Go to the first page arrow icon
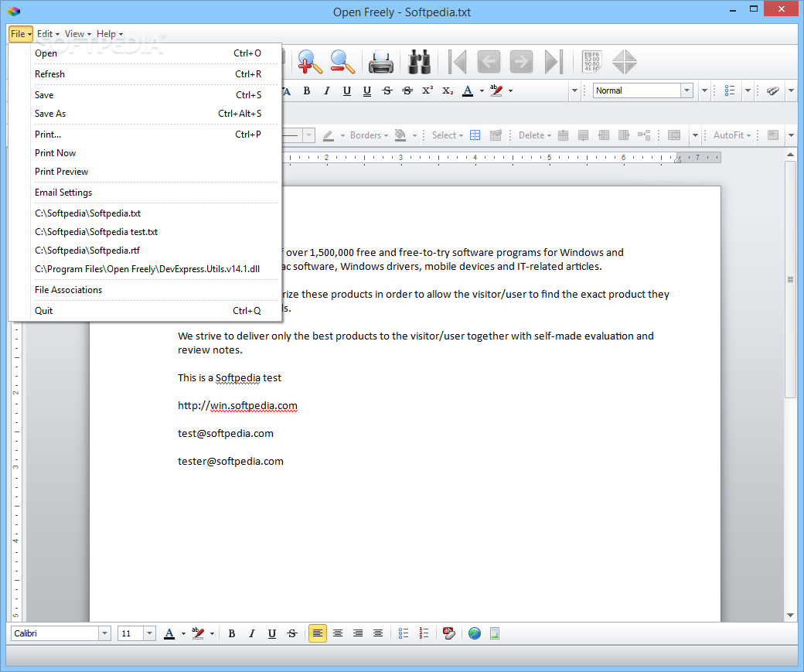 coord(458,62)
